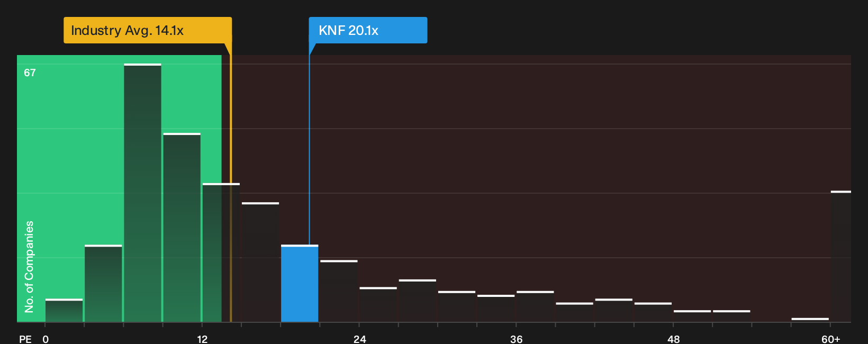Click the '12' x-axis label
Screen dimensions: 868x344
tap(202, 339)
